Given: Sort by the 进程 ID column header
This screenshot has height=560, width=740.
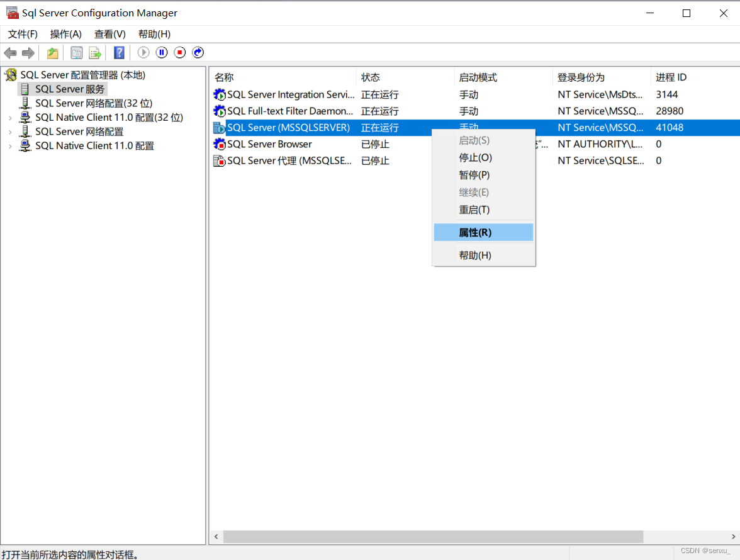Looking at the screenshot, I should pyautogui.click(x=695, y=77).
